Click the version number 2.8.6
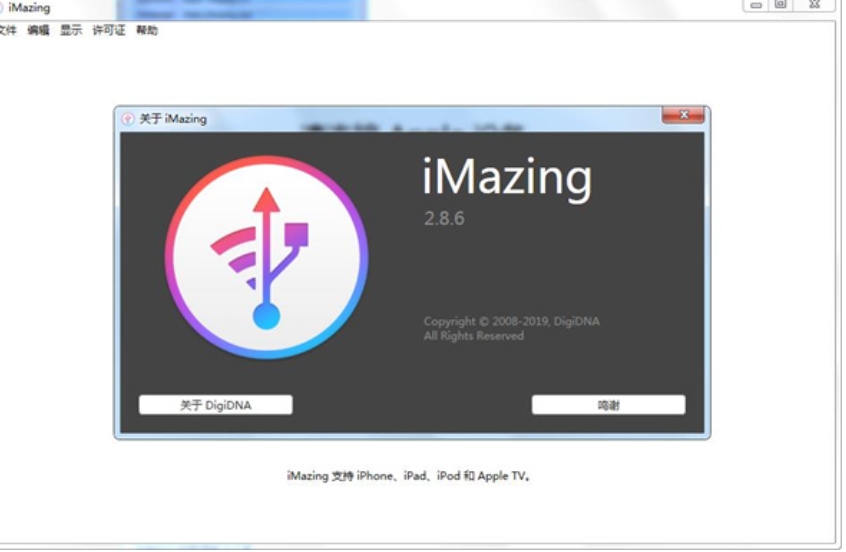Viewport: 846px width, 552px height. click(x=444, y=219)
